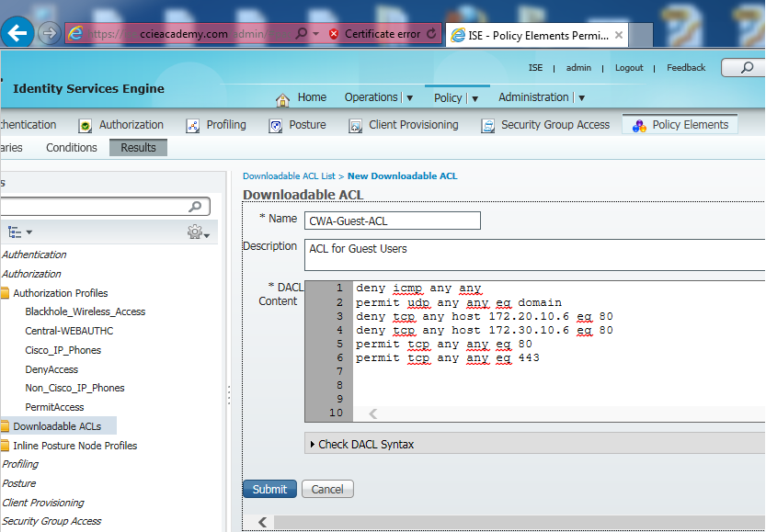Open the Posture tab
The width and height of the screenshot is (766, 532).
307,123
